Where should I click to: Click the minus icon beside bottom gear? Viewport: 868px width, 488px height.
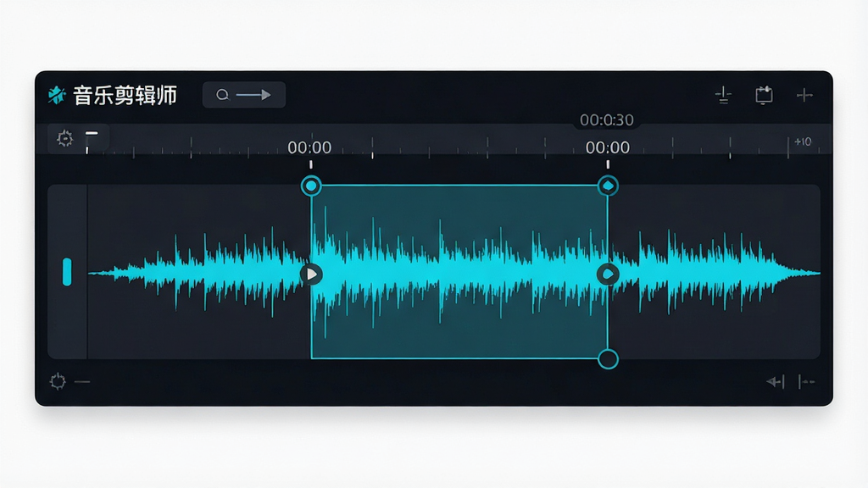point(82,382)
